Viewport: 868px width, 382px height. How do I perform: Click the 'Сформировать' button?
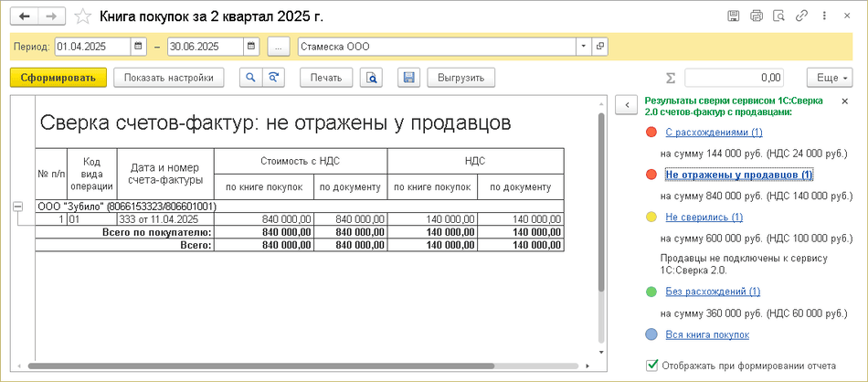coord(58,78)
